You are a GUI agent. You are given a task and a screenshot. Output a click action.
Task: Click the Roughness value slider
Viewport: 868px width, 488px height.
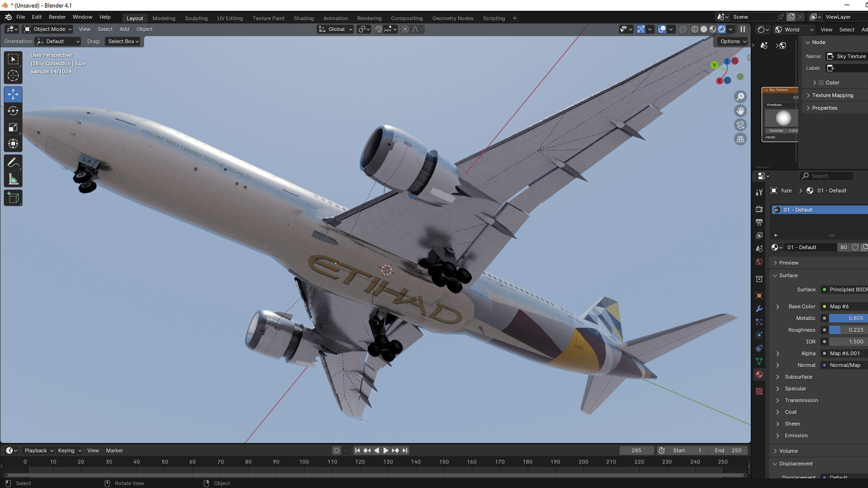[848, 330]
